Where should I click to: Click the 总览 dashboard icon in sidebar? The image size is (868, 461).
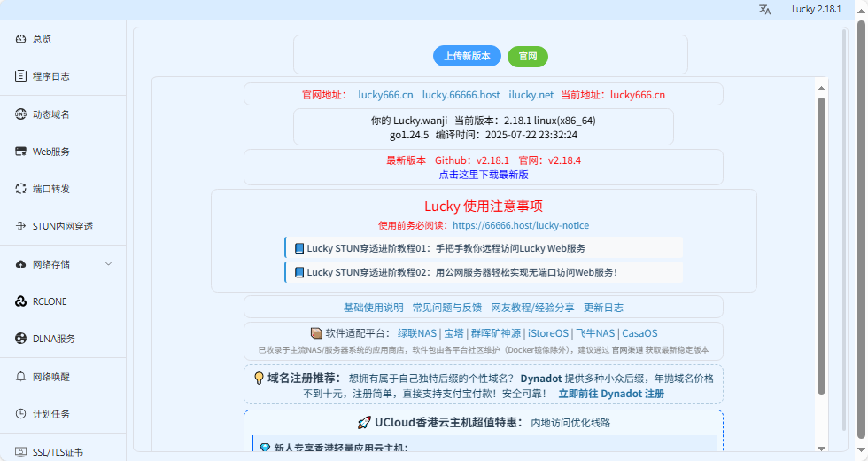click(20, 39)
